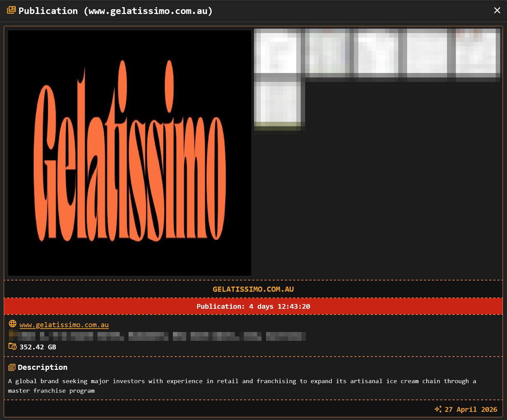Close the Publication dialog
The image size is (507, 420).
pos(497,11)
